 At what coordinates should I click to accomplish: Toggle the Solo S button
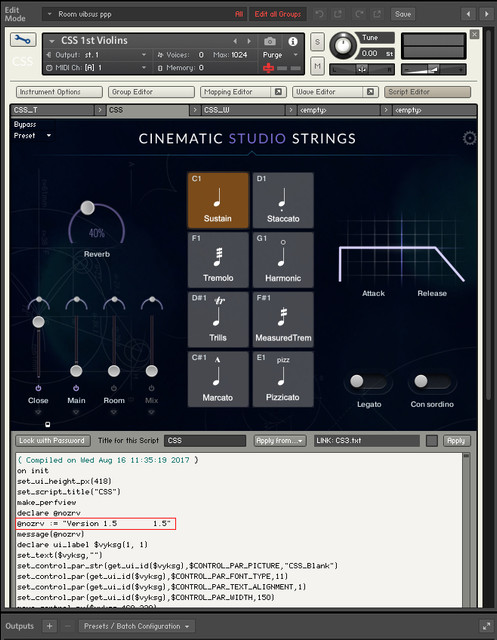click(x=317, y=42)
